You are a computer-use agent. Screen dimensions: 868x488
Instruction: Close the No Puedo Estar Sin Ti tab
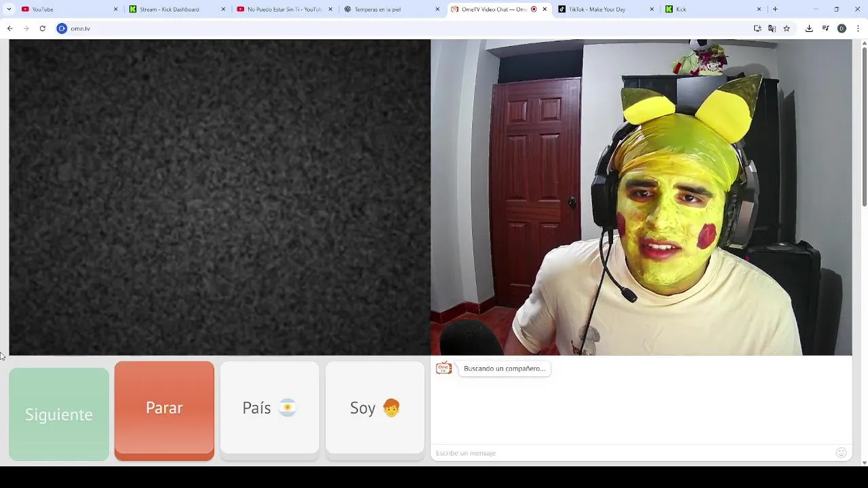pyautogui.click(x=330, y=9)
